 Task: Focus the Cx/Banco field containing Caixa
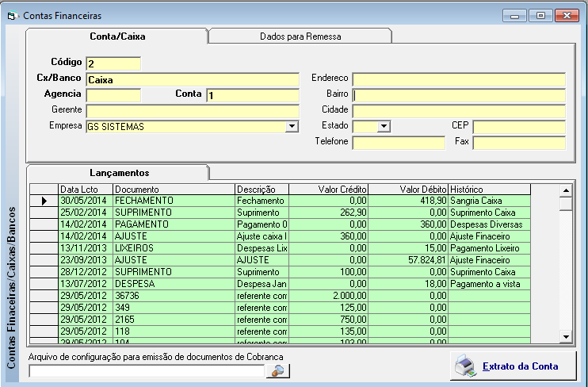point(192,79)
